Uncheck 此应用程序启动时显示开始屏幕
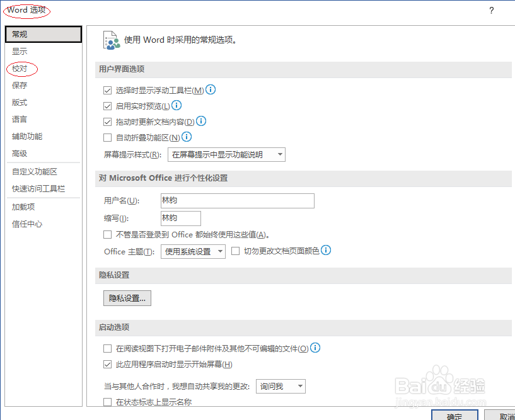The image size is (515, 420). 107,364
